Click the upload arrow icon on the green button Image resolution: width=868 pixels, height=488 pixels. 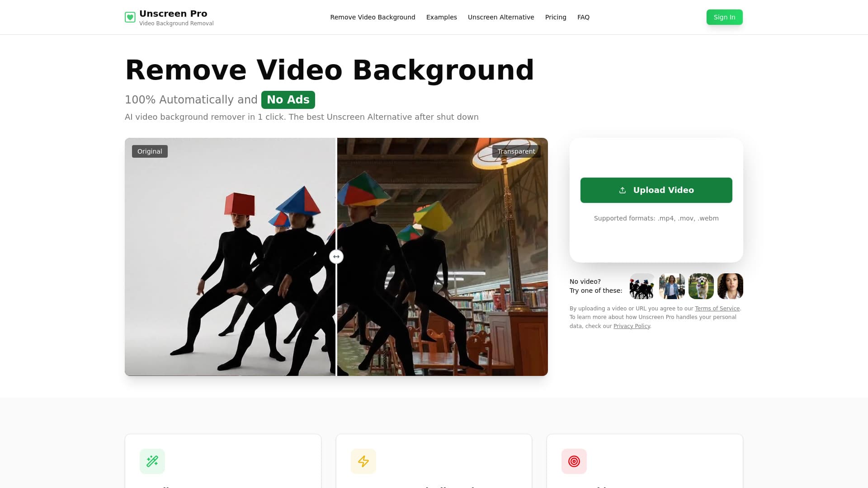[623, 190]
